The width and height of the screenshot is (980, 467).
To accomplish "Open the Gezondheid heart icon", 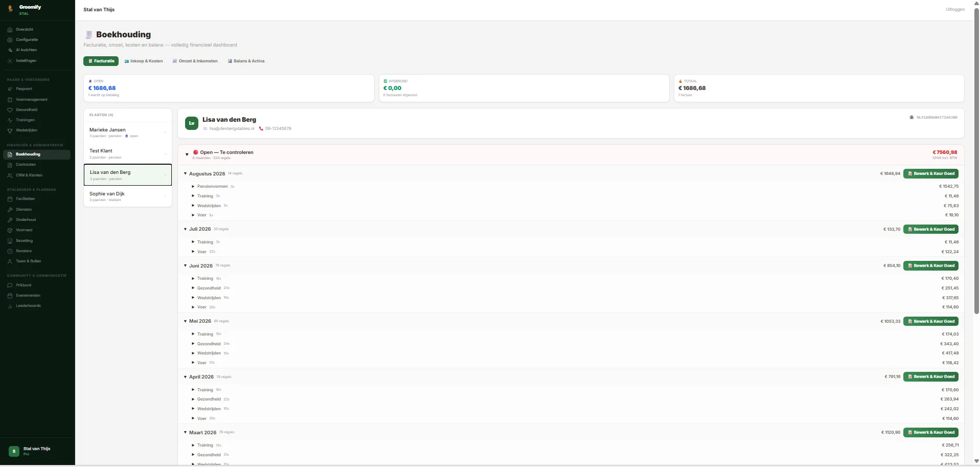I will [x=10, y=110].
